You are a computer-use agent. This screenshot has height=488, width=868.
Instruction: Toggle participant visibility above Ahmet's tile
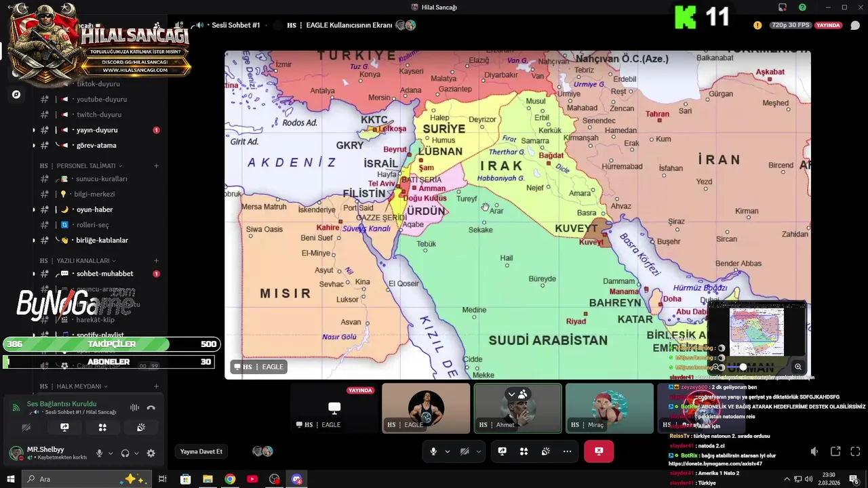coord(517,394)
